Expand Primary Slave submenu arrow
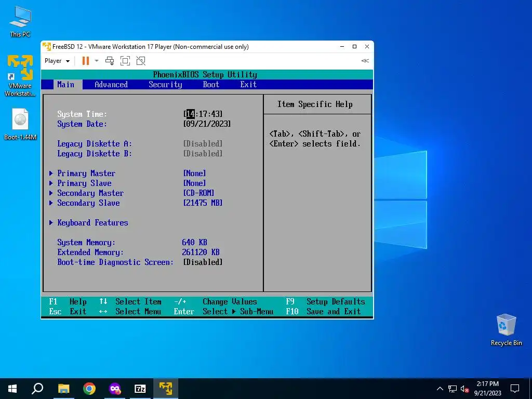 pyautogui.click(x=51, y=183)
